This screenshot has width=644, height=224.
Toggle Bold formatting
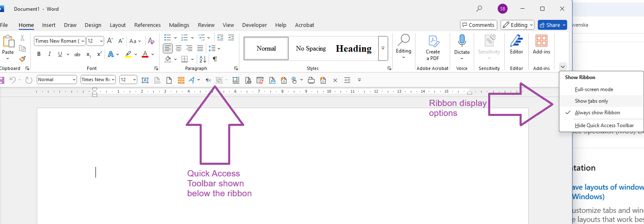[x=39, y=54]
